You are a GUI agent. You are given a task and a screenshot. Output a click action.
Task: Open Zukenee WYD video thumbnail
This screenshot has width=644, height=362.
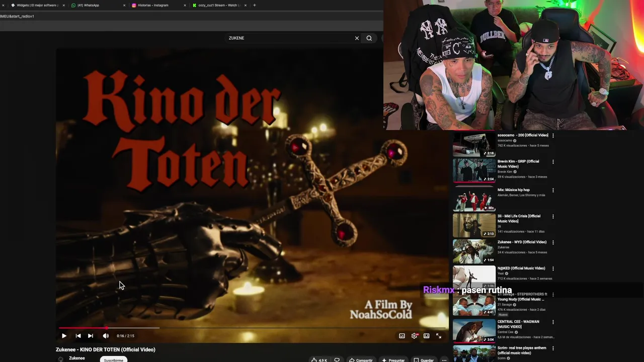tap(474, 251)
